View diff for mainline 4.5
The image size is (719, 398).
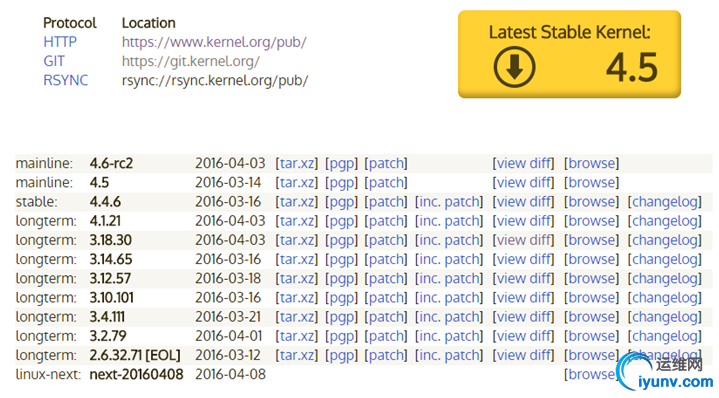click(x=523, y=182)
